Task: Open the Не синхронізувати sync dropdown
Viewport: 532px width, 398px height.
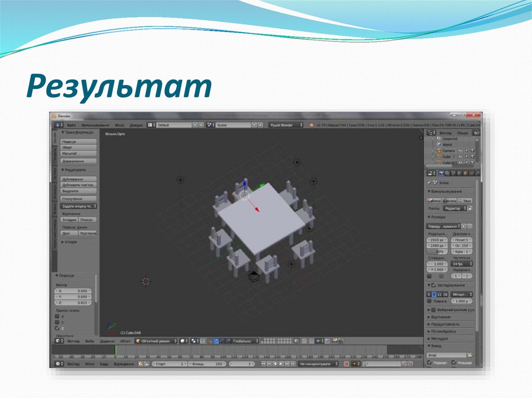Action: point(318,364)
